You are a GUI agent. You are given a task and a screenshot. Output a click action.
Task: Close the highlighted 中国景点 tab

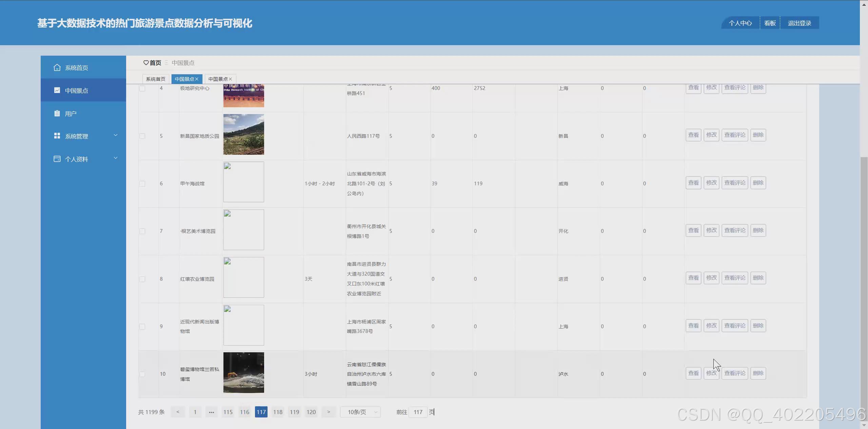click(x=197, y=79)
